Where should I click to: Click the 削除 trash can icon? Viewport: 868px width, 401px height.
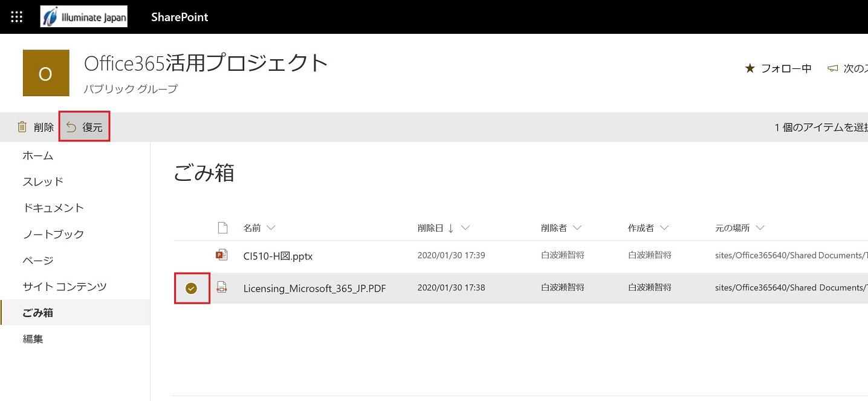pos(22,127)
